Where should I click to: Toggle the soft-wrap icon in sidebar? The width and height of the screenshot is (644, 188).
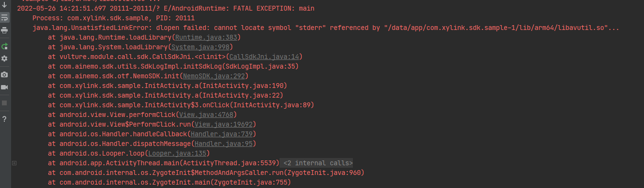click(x=4, y=17)
